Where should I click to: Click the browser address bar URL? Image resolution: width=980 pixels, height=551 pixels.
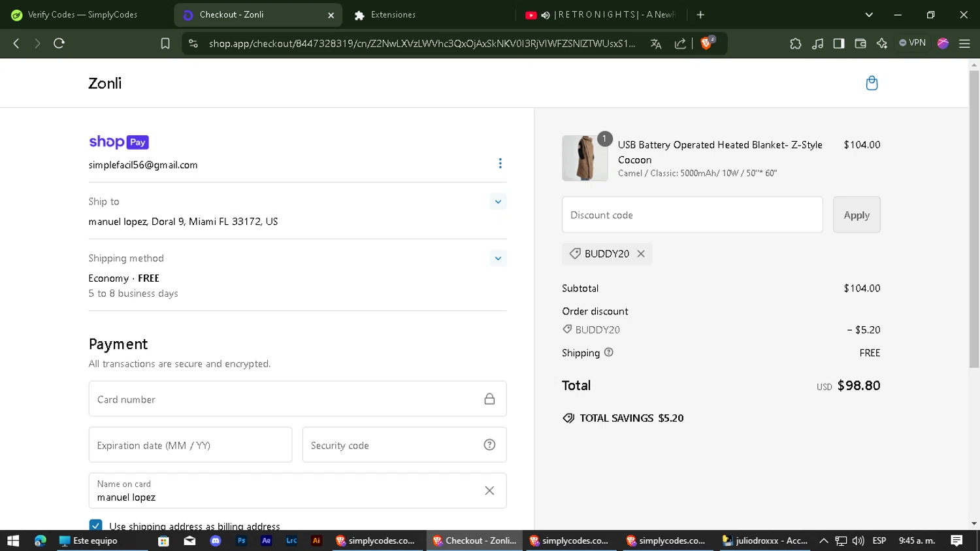422,43
